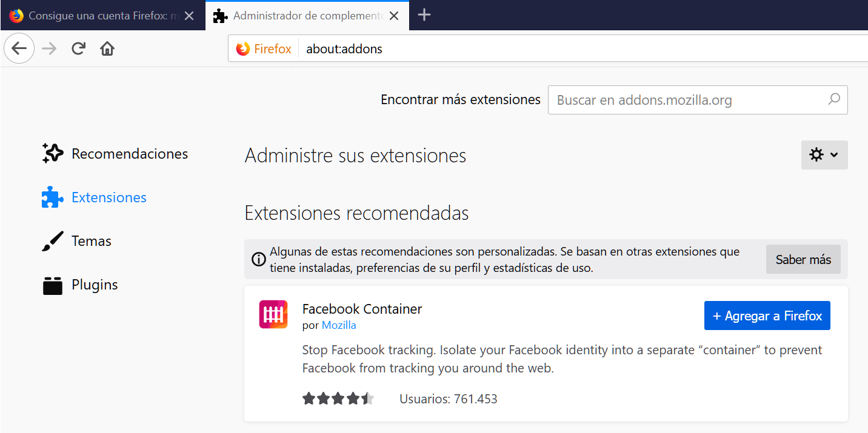Click the info circle icon beside recommendations notice

click(258, 259)
